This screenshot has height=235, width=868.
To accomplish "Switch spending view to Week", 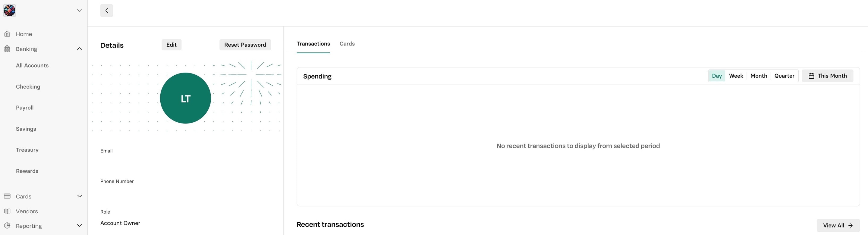I will point(736,76).
